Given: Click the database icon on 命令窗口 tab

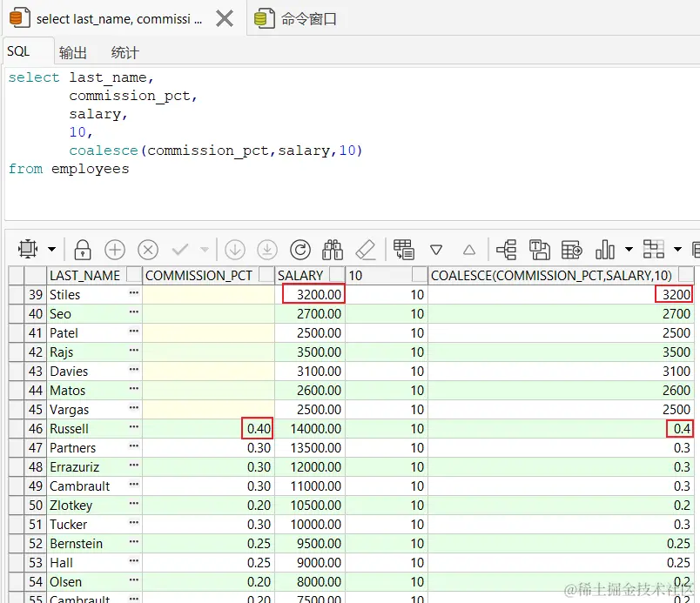Looking at the screenshot, I should coord(265,18).
